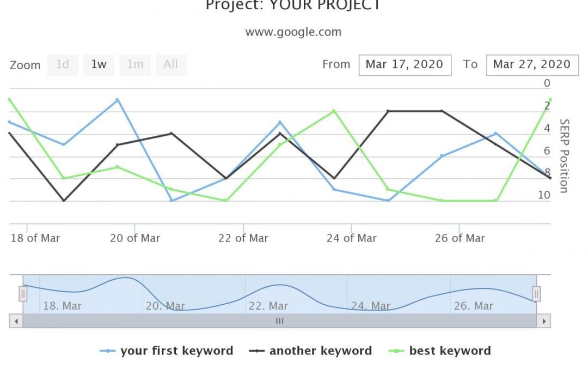588x368 pixels.
Task: Click the scrollbar right arrow
Action: click(x=543, y=321)
